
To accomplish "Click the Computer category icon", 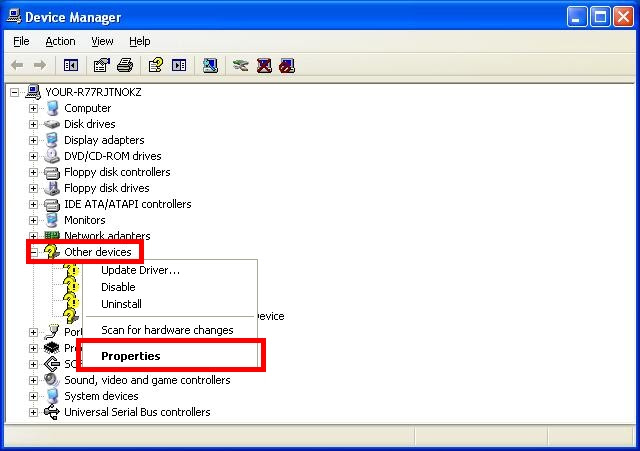I will (x=52, y=108).
